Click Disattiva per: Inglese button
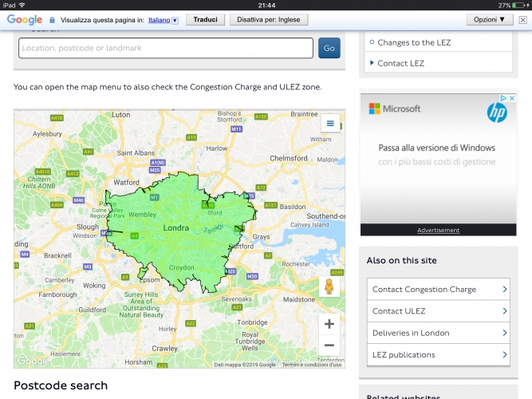 pos(267,19)
